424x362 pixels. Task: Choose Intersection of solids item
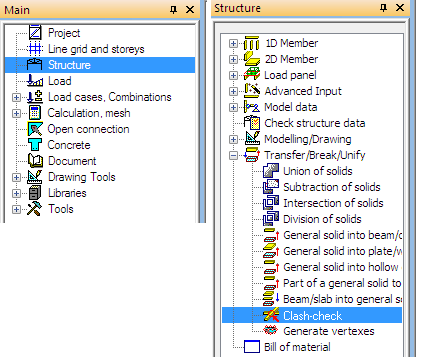click(x=333, y=203)
